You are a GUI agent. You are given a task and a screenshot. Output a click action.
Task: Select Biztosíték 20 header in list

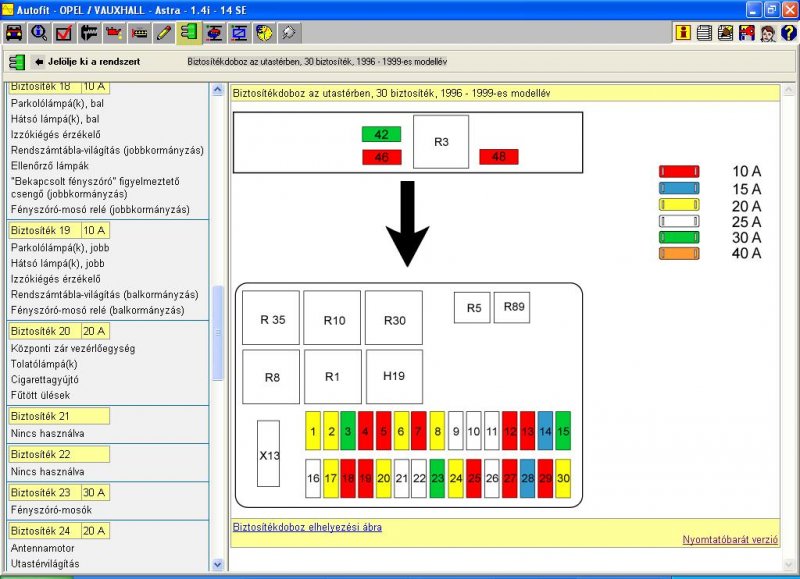click(x=59, y=331)
